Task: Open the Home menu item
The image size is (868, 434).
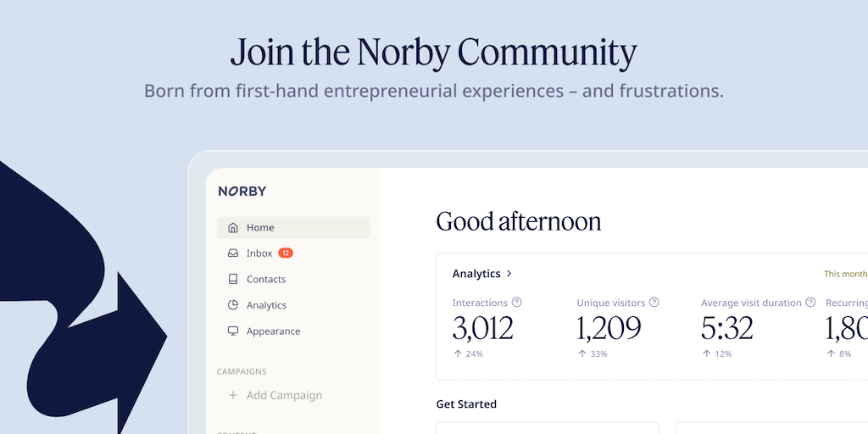Action: (260, 228)
